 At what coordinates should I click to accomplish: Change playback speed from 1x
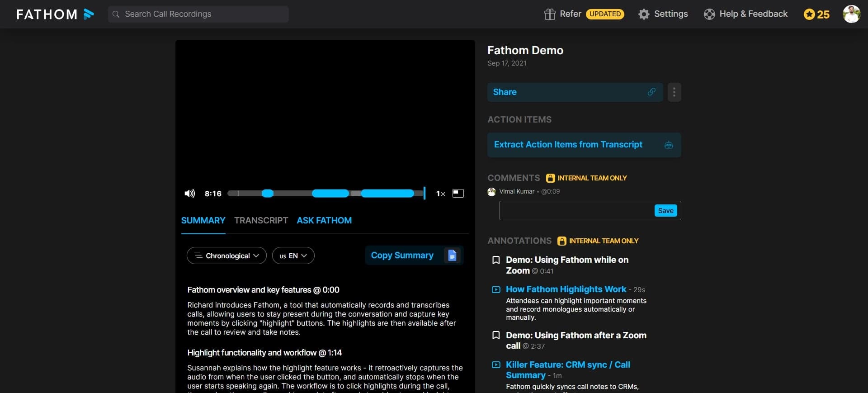click(x=440, y=194)
